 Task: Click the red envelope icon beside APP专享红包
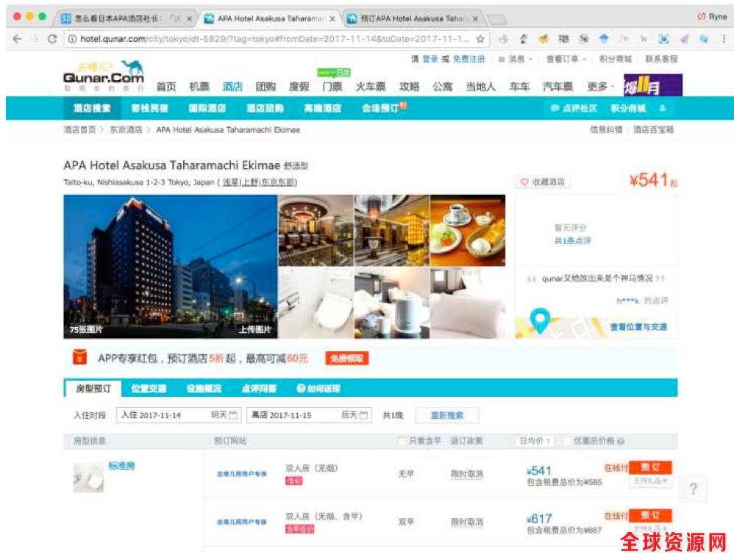click(80, 357)
